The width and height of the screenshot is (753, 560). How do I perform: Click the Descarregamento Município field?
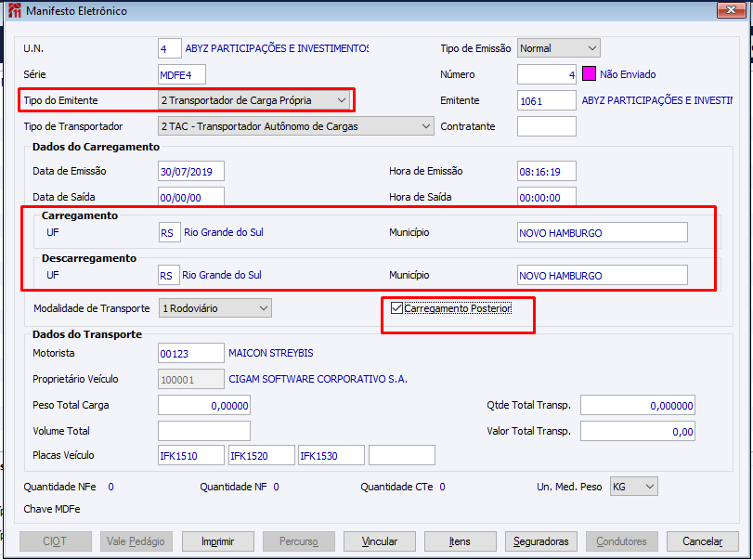[x=603, y=275]
